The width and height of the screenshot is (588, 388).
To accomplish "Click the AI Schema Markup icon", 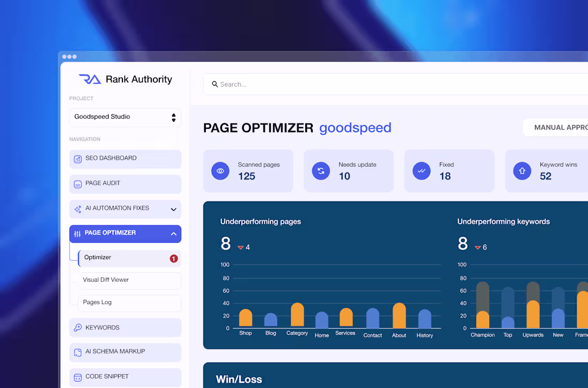I will pyautogui.click(x=78, y=352).
